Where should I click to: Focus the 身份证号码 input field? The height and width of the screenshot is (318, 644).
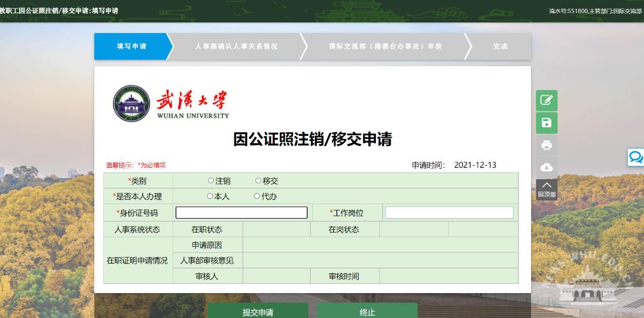pyautogui.click(x=242, y=213)
